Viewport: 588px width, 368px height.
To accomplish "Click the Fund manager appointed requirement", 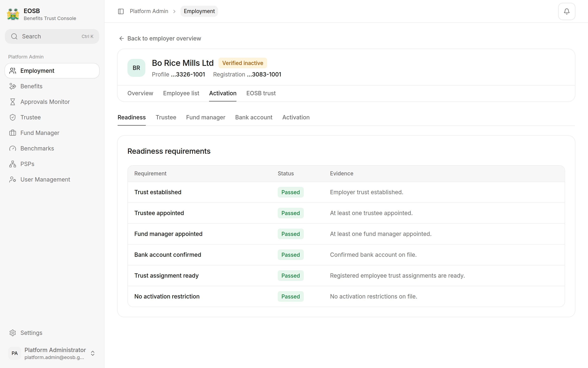I will tap(168, 234).
